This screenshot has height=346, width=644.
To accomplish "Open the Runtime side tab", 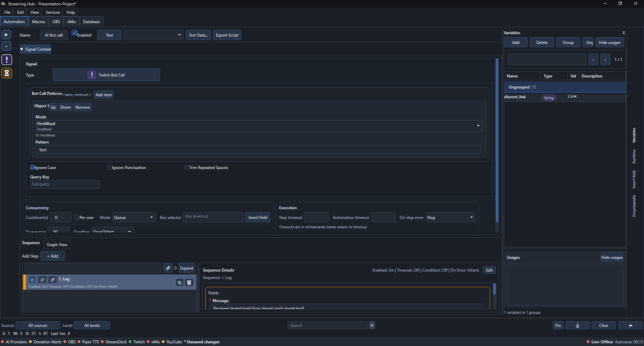I will tap(634, 157).
